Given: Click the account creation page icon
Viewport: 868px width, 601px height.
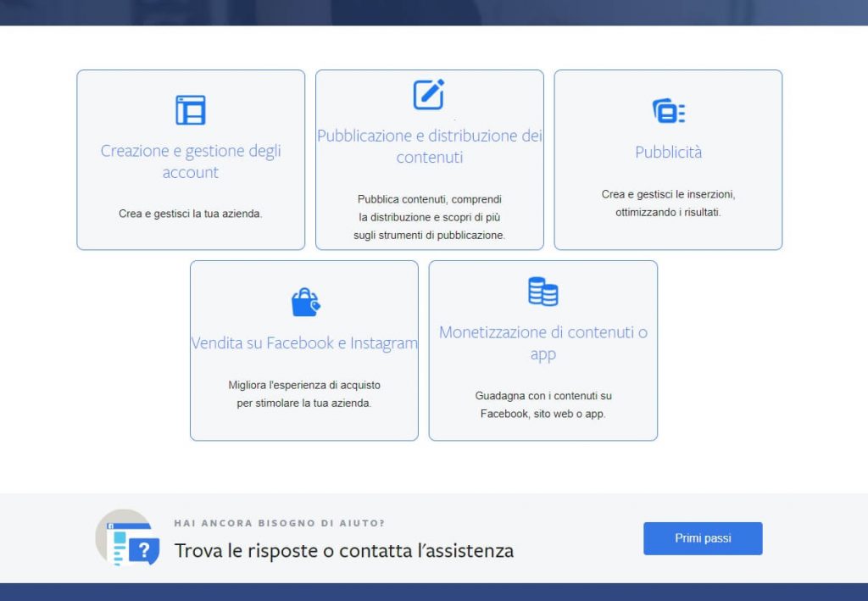Looking at the screenshot, I should tap(191, 109).
